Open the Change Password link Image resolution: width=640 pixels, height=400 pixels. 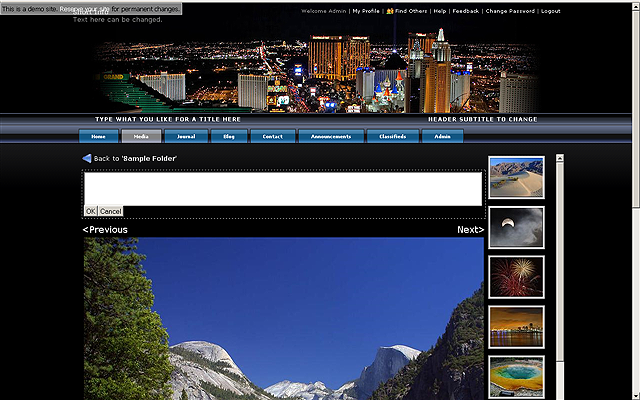pos(510,11)
